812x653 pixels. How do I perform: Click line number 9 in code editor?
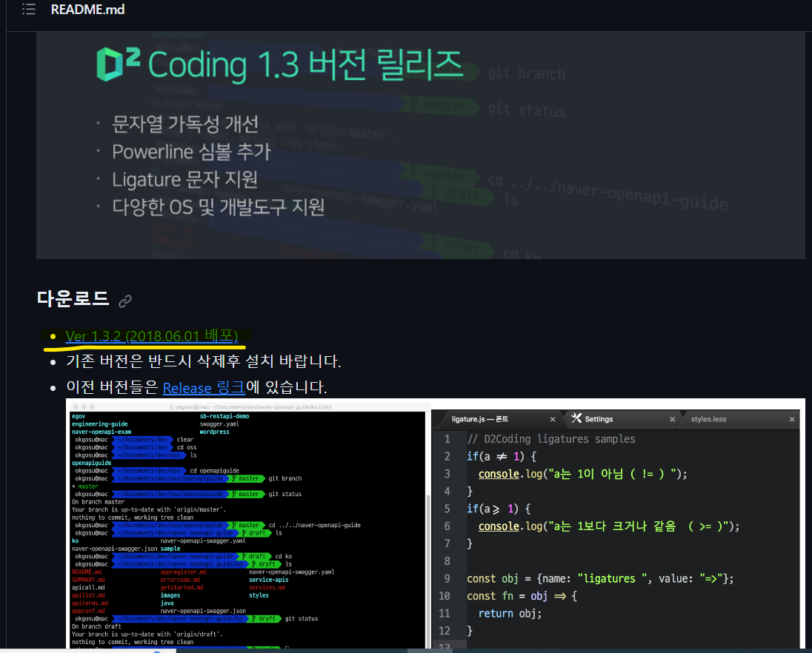click(x=447, y=578)
